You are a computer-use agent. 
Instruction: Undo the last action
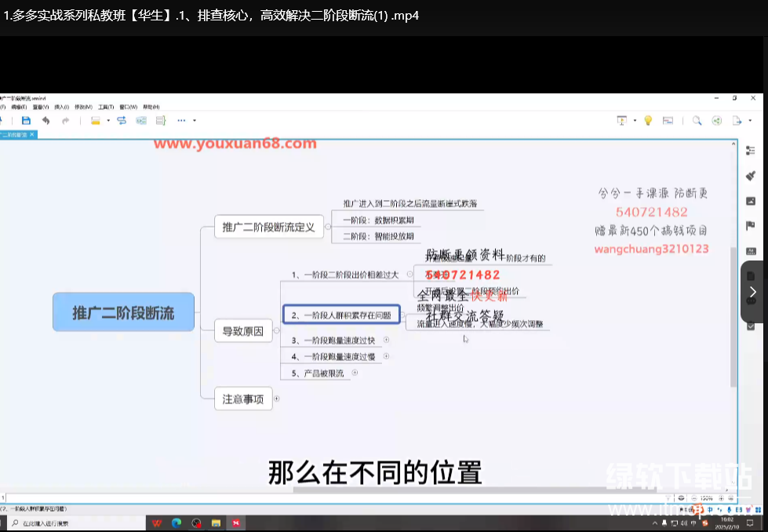(x=46, y=121)
